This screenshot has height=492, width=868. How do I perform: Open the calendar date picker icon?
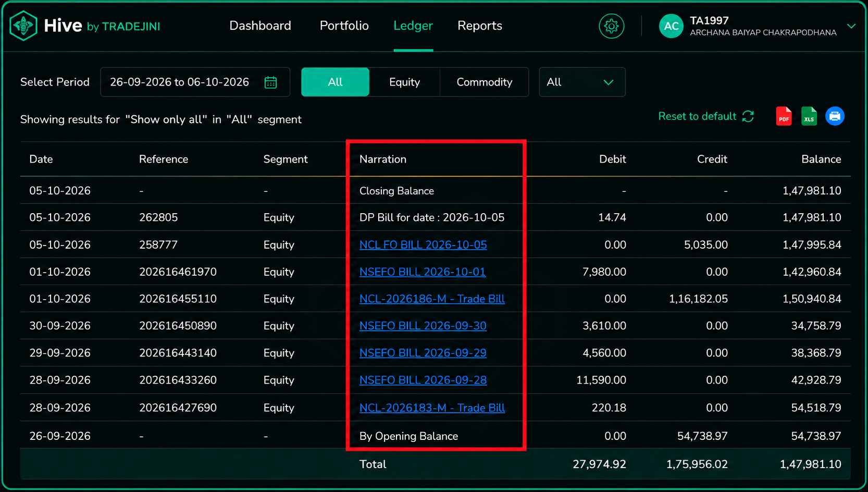coord(270,82)
